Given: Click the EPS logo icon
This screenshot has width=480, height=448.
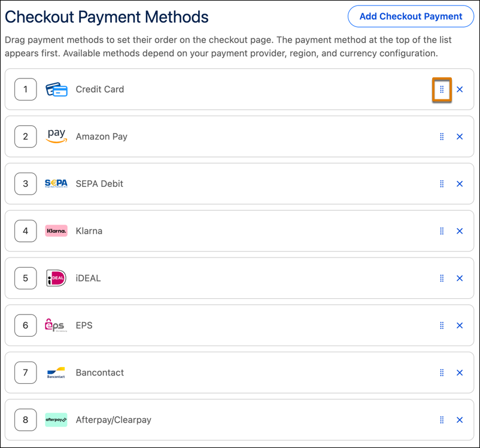Looking at the screenshot, I should [x=56, y=325].
